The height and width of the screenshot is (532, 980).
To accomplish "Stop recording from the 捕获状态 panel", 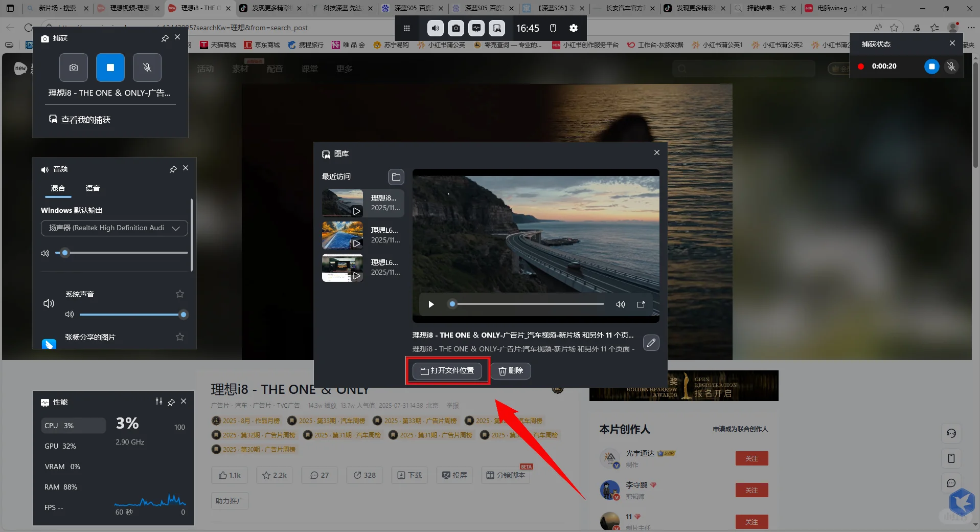I will coord(931,66).
